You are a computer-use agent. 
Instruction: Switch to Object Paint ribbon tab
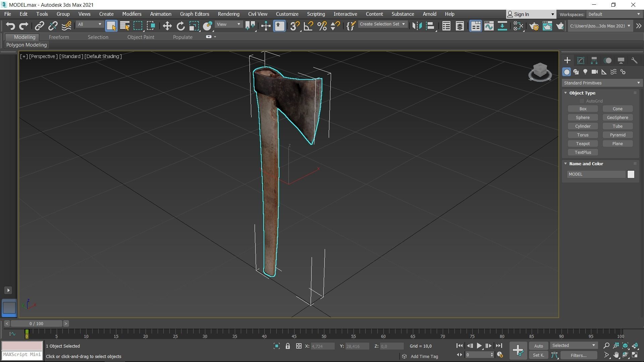tap(141, 37)
